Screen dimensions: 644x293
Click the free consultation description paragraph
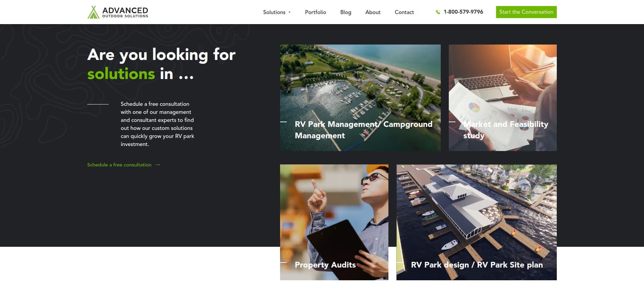click(x=157, y=124)
